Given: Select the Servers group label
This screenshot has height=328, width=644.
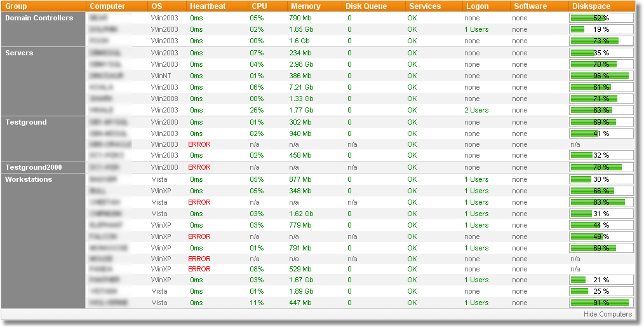Looking at the screenshot, I should pyautogui.click(x=19, y=53).
